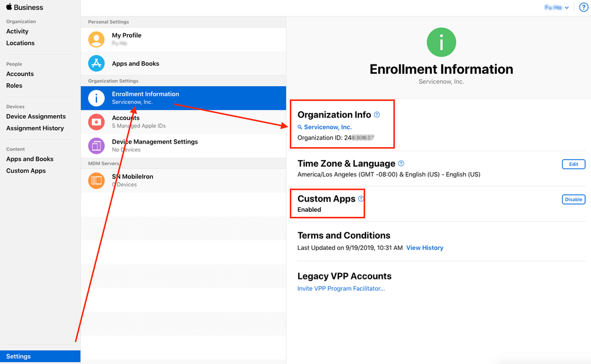The height and width of the screenshot is (364, 591).
Task: Open the Custom Apps help tooltip
Action: [360, 199]
